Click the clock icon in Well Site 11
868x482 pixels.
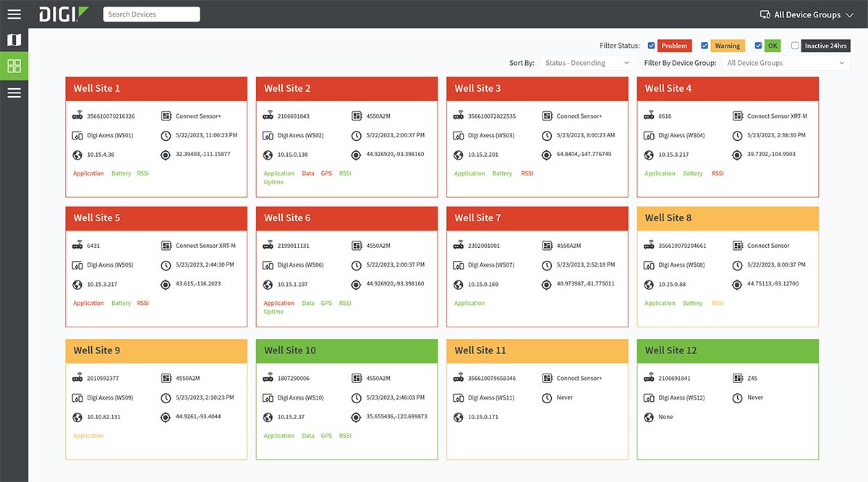coord(546,397)
